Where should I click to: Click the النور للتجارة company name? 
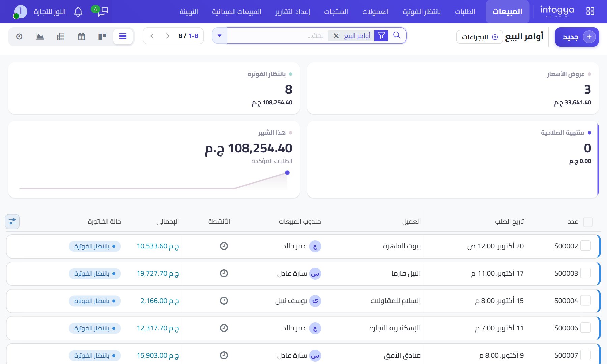[x=50, y=12]
